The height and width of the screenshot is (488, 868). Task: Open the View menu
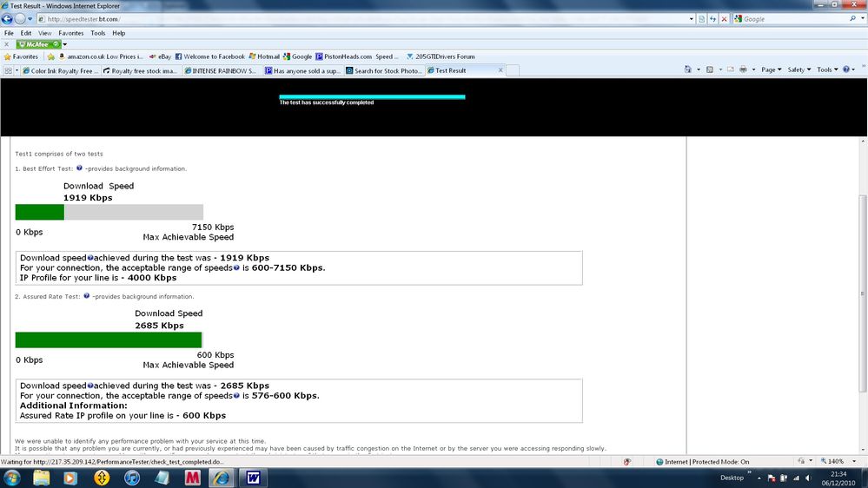[x=45, y=33]
